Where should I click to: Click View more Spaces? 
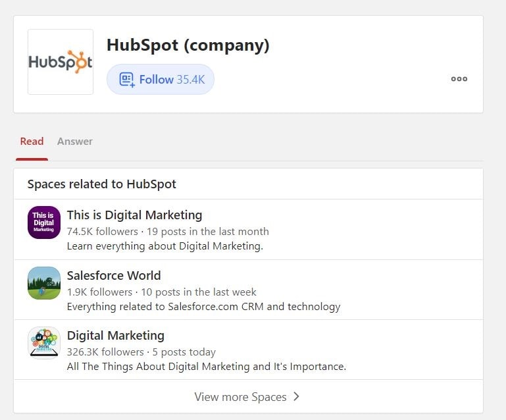point(247,397)
